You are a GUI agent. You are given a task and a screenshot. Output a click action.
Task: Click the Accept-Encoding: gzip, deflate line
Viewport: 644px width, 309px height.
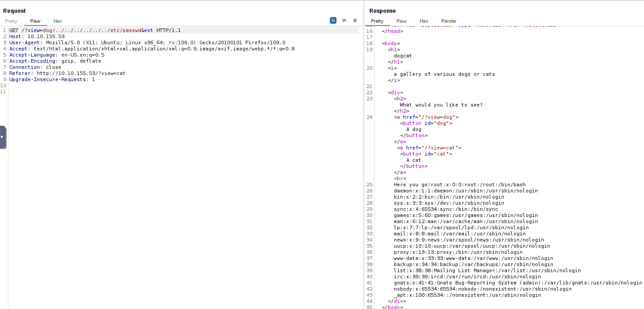(55, 61)
